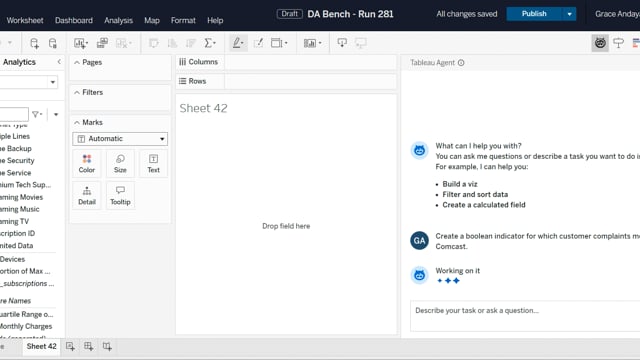Click the new worksheet tab icon

pyautogui.click(x=70, y=347)
